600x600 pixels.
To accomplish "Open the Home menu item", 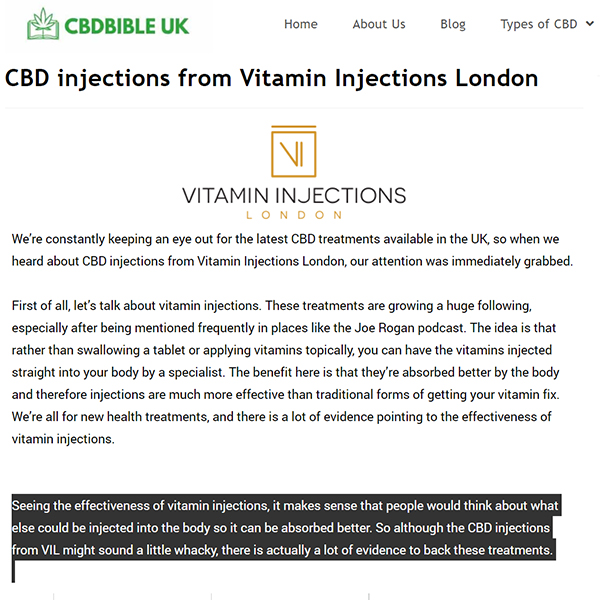I will [301, 24].
